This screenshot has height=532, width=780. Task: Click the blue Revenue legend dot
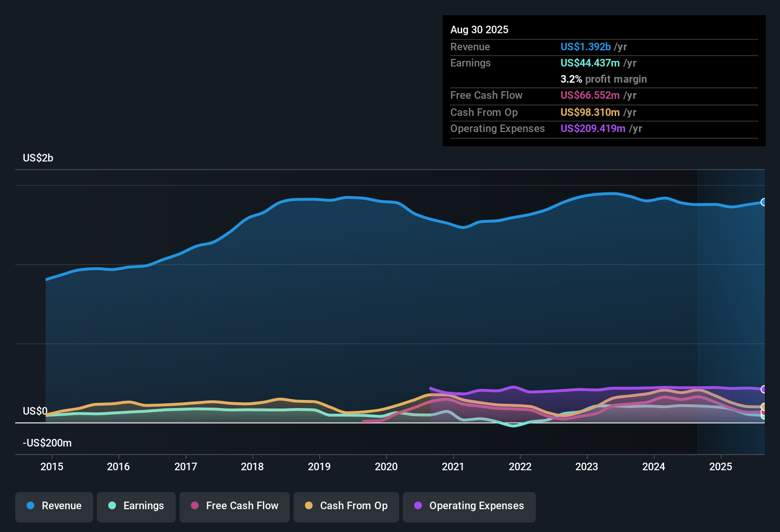[30, 506]
